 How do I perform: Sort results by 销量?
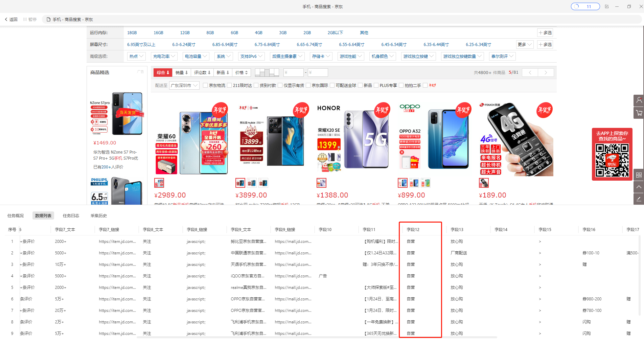(182, 73)
